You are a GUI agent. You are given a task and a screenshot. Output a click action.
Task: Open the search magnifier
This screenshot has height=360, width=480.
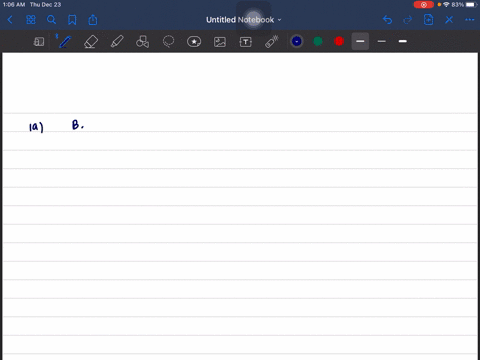[x=51, y=20]
